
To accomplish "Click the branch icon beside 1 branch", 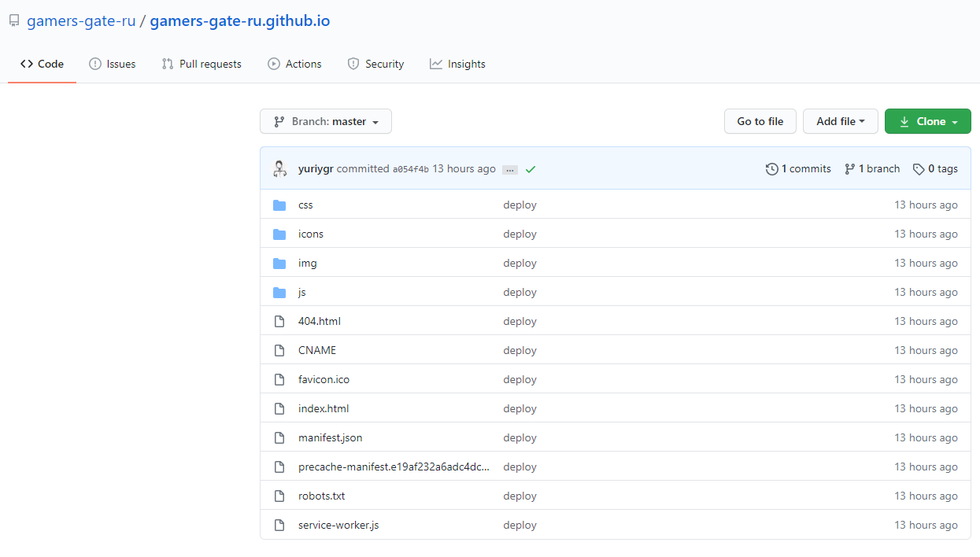I will pyautogui.click(x=850, y=169).
